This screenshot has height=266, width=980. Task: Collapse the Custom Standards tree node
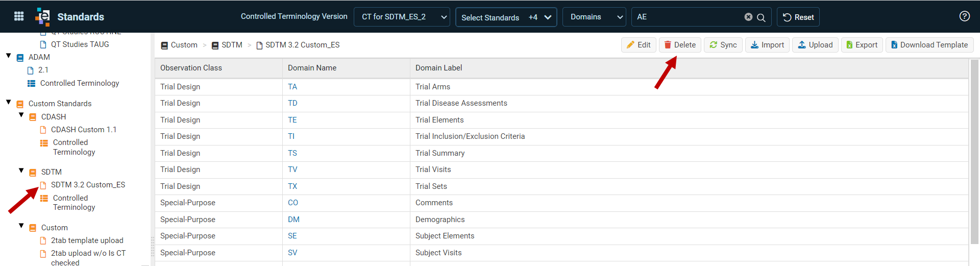coord(9,102)
